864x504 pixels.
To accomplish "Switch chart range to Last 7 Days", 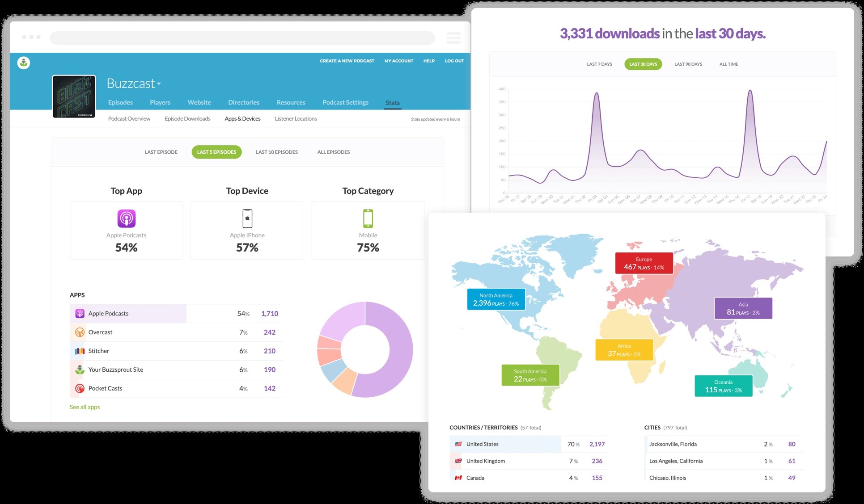I will (599, 64).
